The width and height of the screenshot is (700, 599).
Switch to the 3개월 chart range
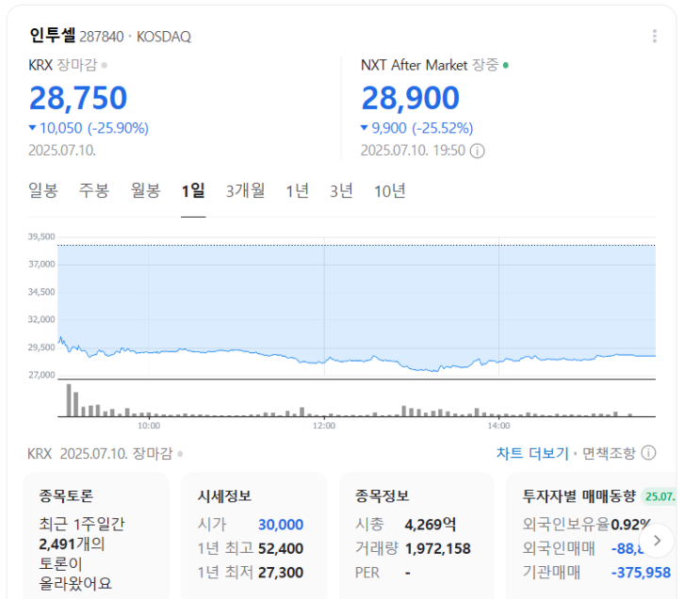click(x=245, y=191)
